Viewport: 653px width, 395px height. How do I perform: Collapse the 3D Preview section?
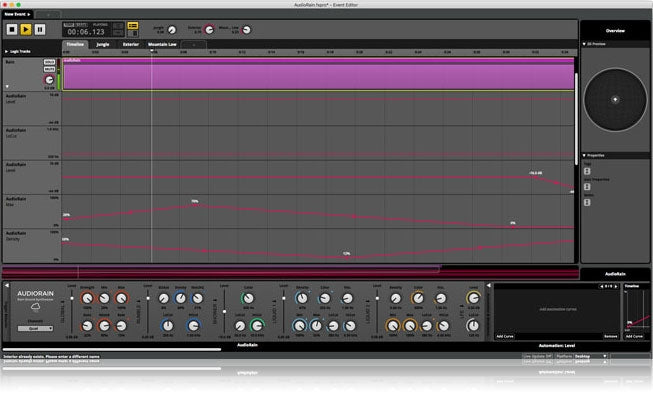[584, 44]
